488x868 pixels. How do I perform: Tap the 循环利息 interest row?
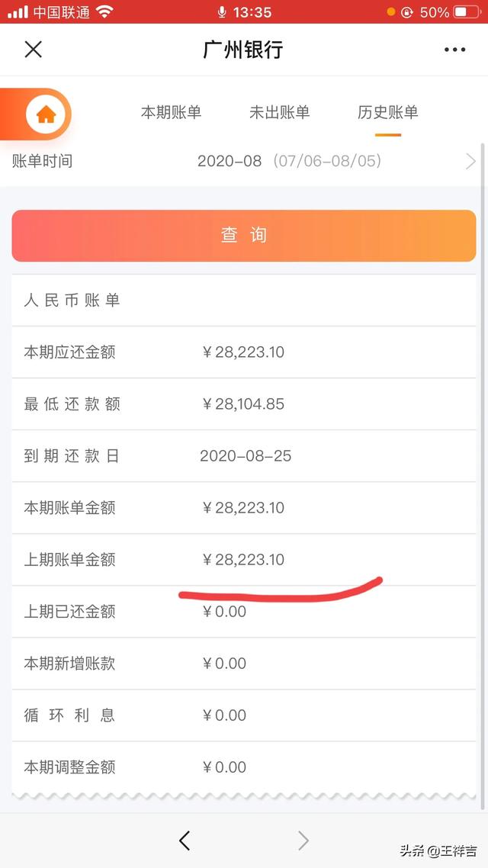click(x=244, y=715)
